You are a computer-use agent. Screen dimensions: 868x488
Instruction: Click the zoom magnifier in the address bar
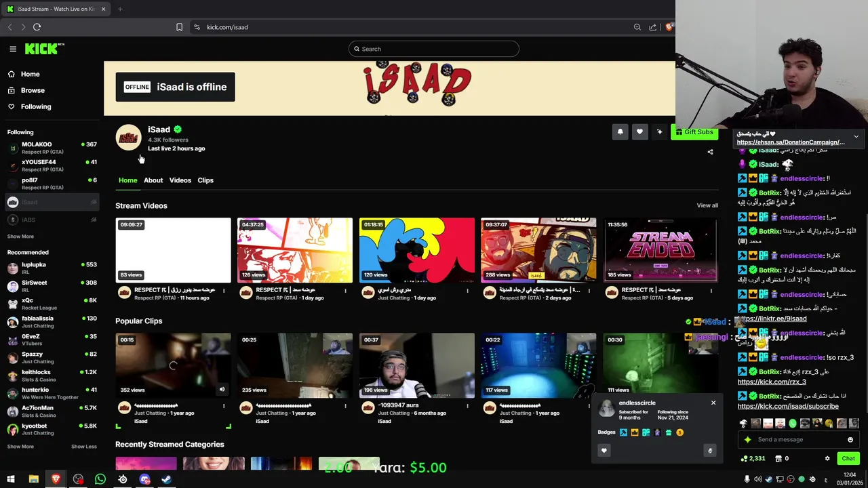click(x=637, y=27)
